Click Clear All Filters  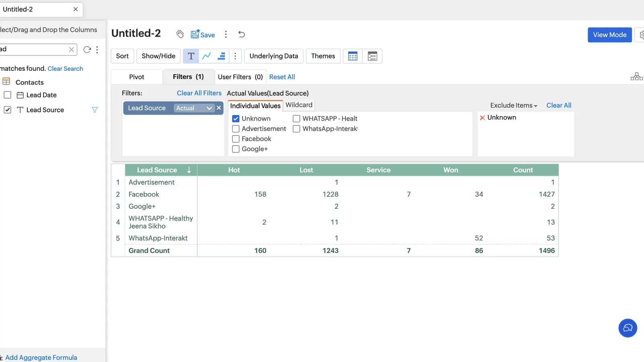pos(199,93)
